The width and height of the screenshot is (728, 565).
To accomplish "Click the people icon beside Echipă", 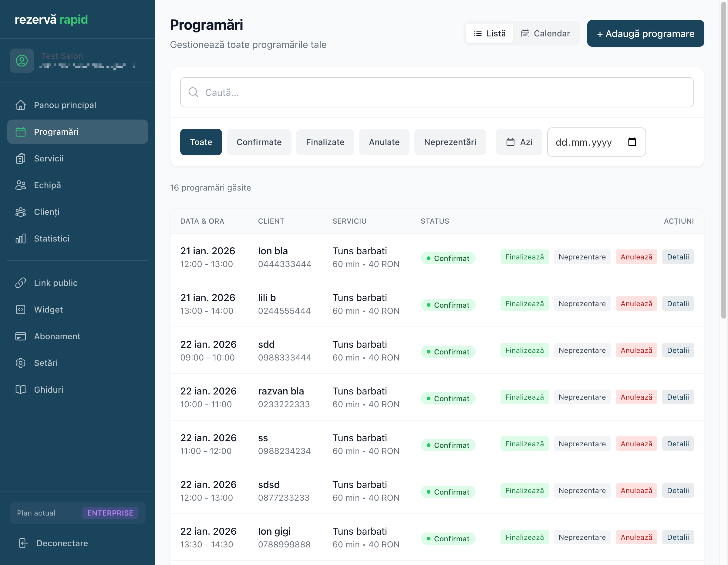I will tap(21, 185).
